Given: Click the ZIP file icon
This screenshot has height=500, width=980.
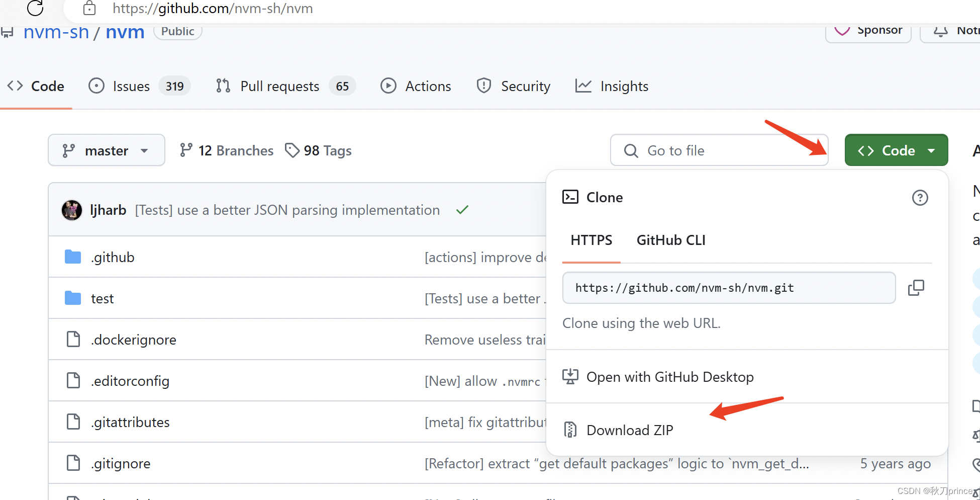Looking at the screenshot, I should click(570, 430).
